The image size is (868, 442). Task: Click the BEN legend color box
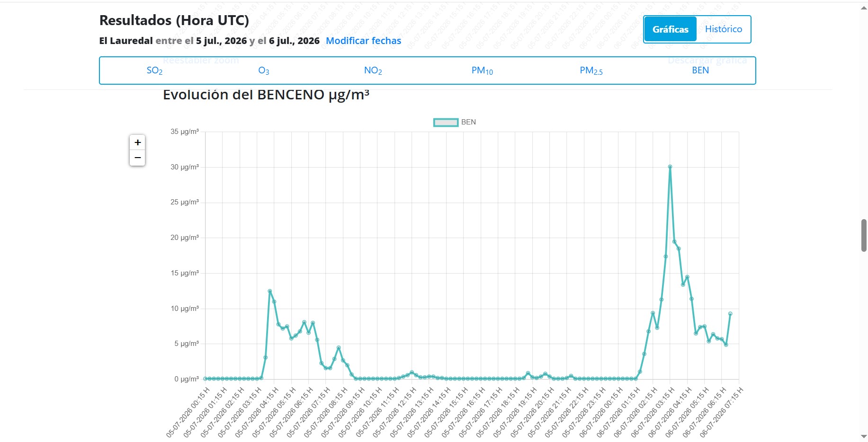[x=446, y=123]
